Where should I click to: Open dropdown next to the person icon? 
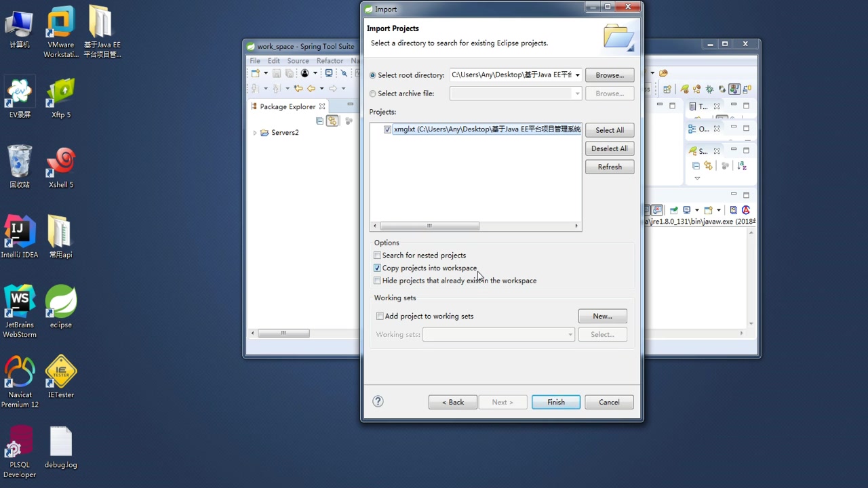[x=315, y=73]
